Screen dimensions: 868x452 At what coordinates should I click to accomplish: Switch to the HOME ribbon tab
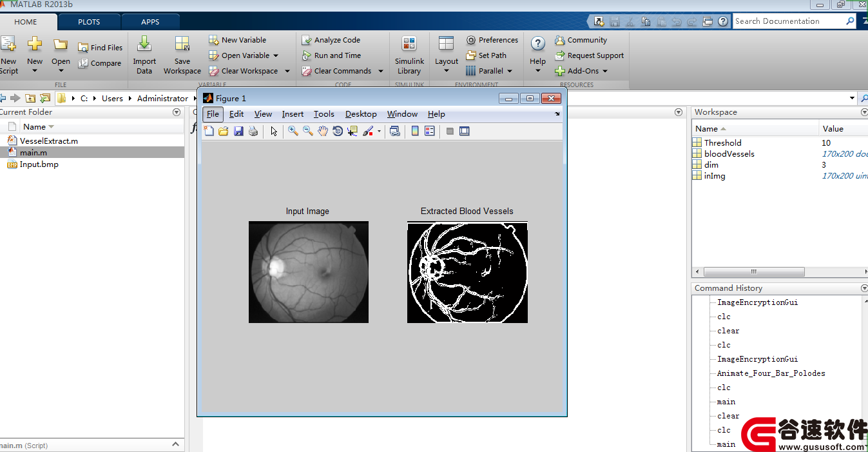pos(26,22)
